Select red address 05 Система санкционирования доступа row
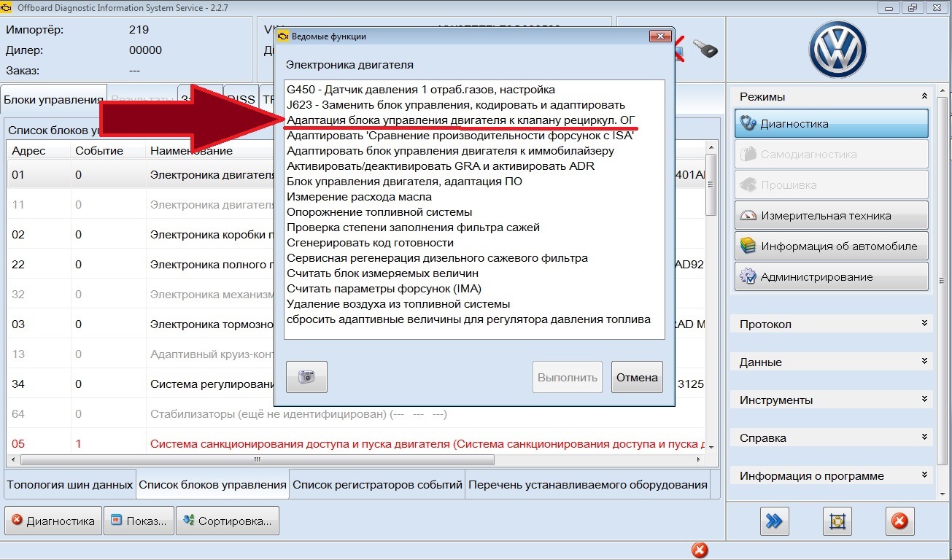 coord(356,444)
